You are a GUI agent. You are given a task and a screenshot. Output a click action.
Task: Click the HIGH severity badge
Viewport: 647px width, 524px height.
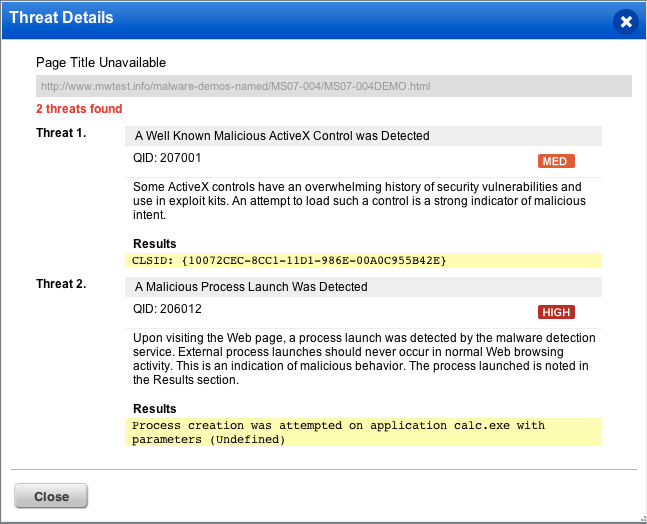point(556,312)
